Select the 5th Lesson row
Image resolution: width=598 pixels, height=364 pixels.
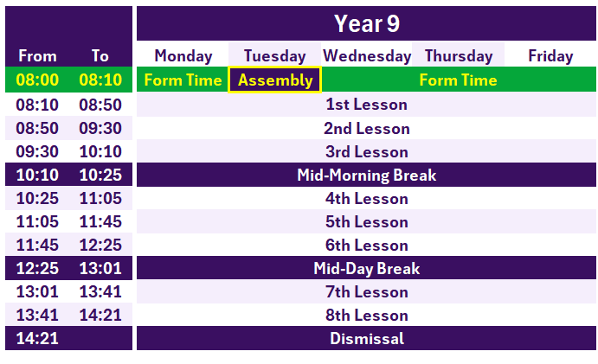tap(366, 222)
